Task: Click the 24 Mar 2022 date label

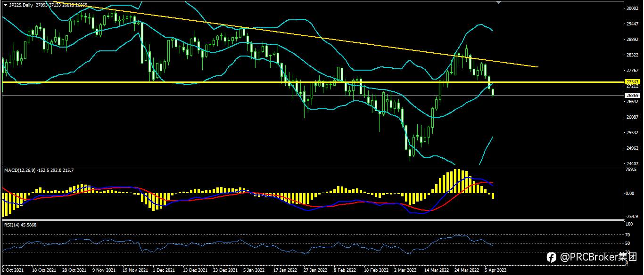Action: (x=466, y=271)
